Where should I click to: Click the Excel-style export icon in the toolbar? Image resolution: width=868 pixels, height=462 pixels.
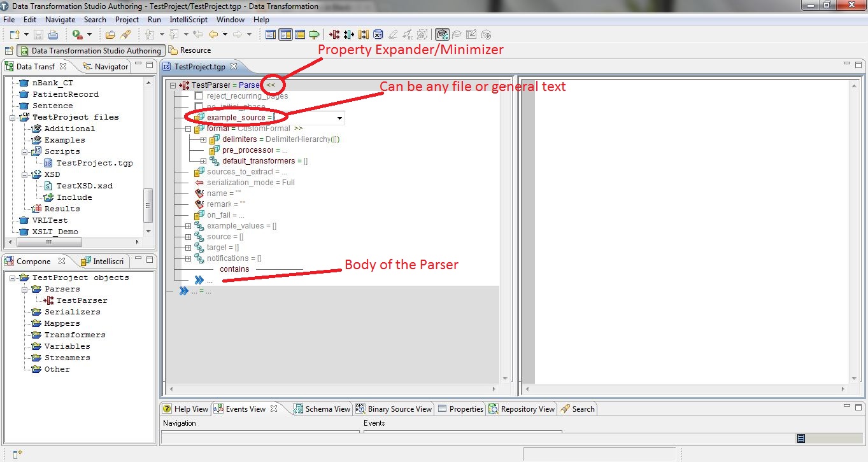379,34
